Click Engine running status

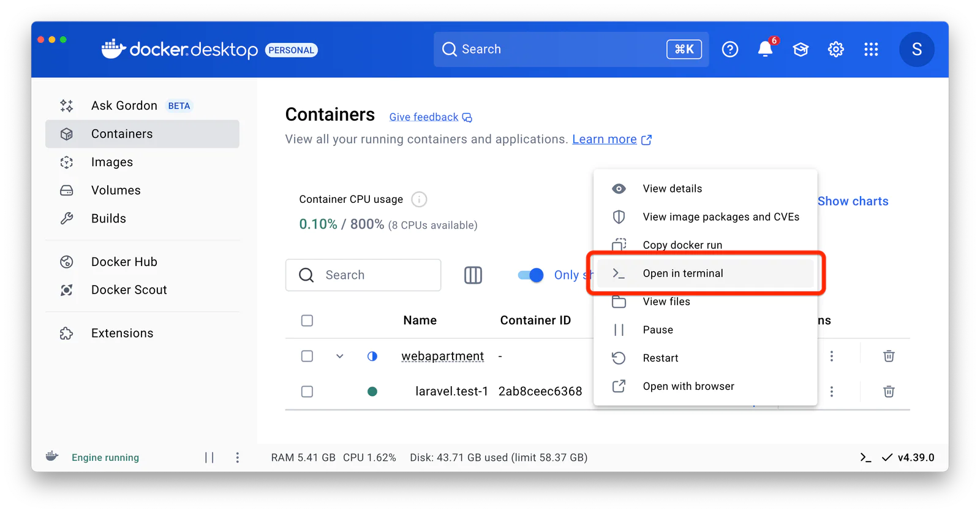click(105, 458)
